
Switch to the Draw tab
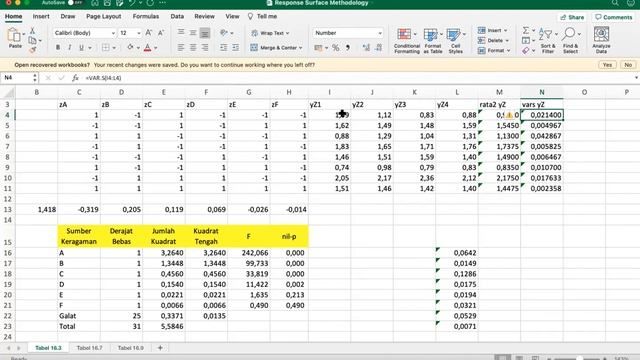coord(68,16)
